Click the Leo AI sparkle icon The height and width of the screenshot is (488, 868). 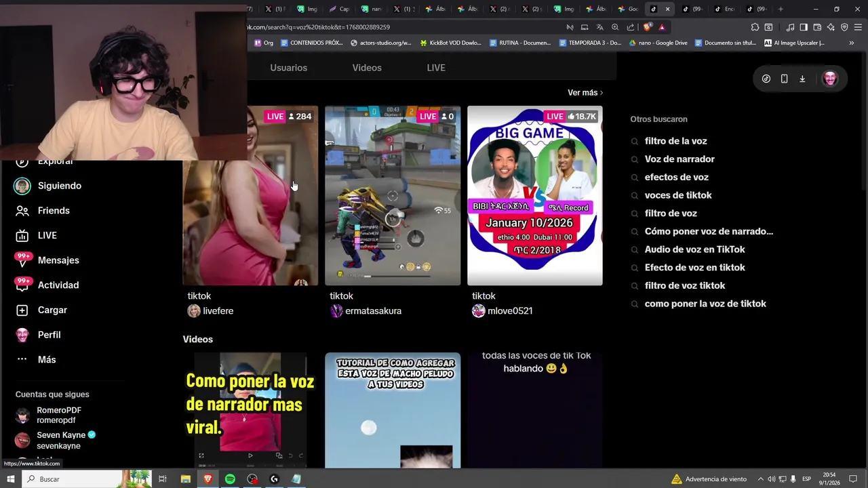point(831,27)
